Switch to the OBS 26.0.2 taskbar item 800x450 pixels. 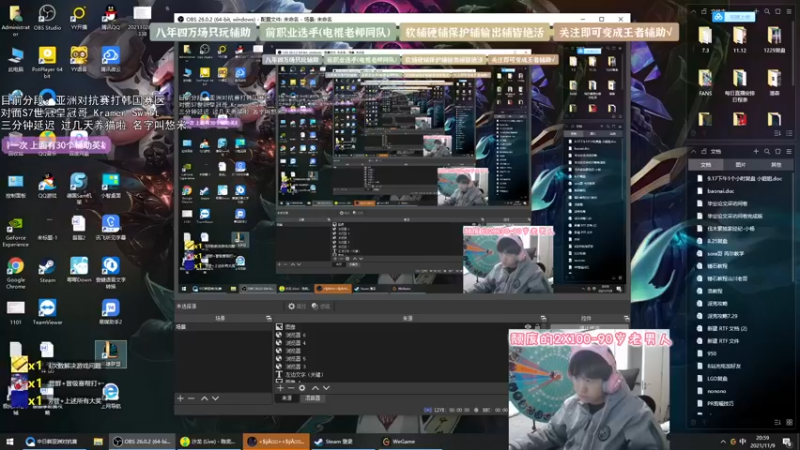coord(141,441)
